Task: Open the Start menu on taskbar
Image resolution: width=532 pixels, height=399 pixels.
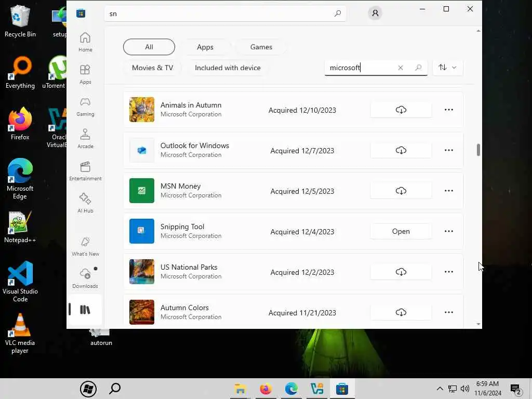Action: 88,389
